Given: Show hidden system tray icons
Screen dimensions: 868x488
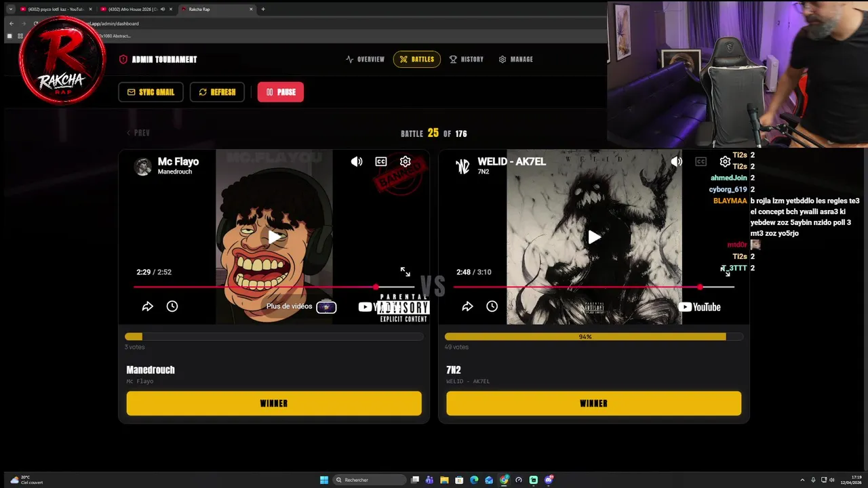Looking at the screenshot, I should tap(802, 480).
